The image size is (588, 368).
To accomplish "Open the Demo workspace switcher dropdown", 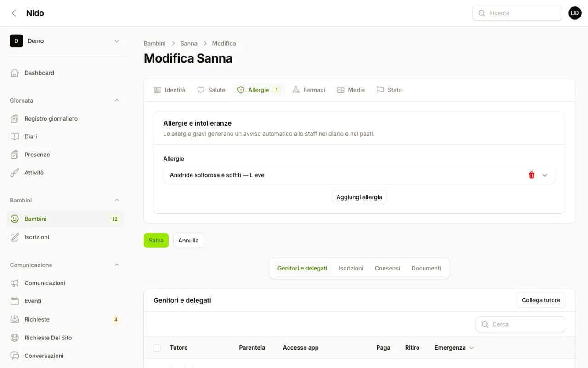I will tap(117, 41).
